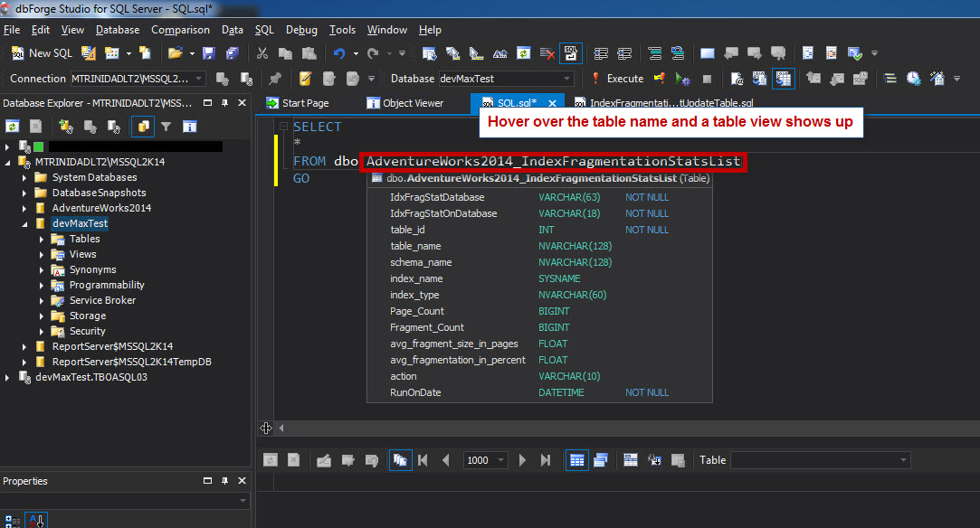This screenshot has height=528, width=980.
Task: Toggle alphabetical sort in Properties panel
Action: click(36, 521)
